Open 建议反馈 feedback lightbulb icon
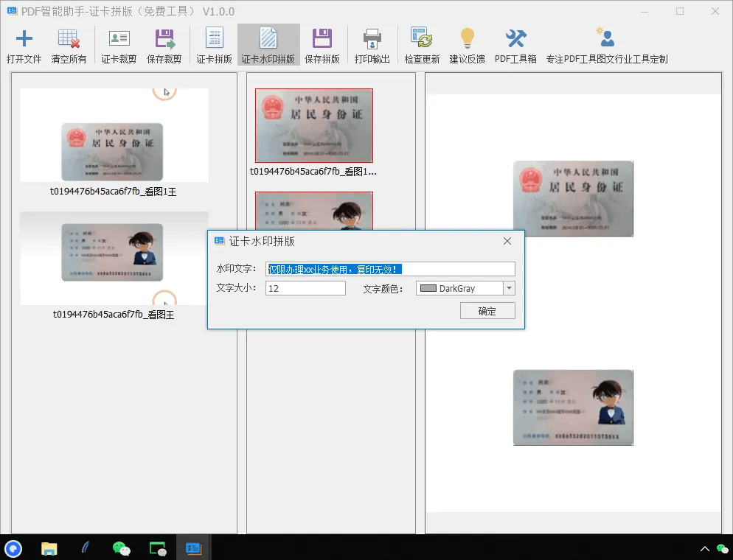 [467, 38]
